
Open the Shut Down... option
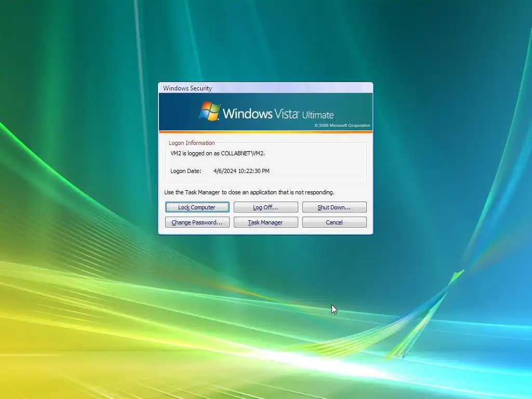334,207
